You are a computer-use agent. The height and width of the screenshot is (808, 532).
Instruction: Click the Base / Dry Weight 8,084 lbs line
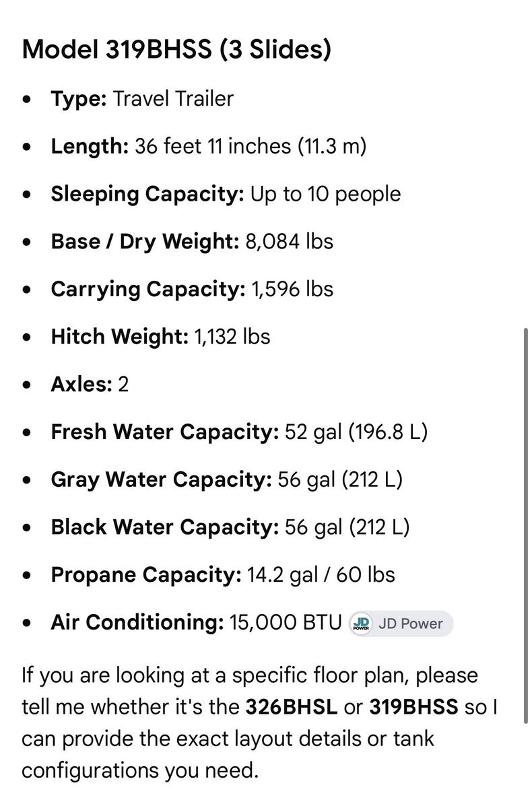(192, 242)
